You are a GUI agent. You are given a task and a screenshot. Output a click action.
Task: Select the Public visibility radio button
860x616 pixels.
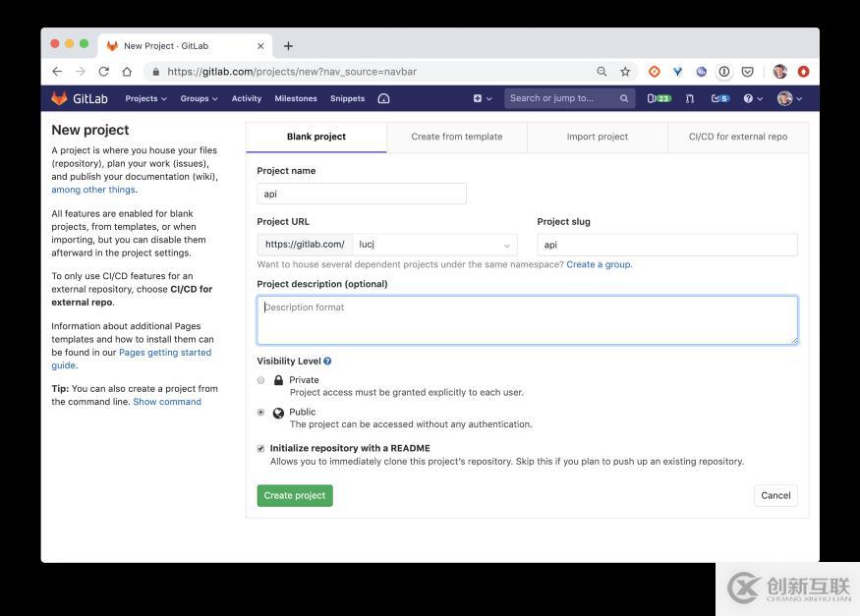pos(261,412)
